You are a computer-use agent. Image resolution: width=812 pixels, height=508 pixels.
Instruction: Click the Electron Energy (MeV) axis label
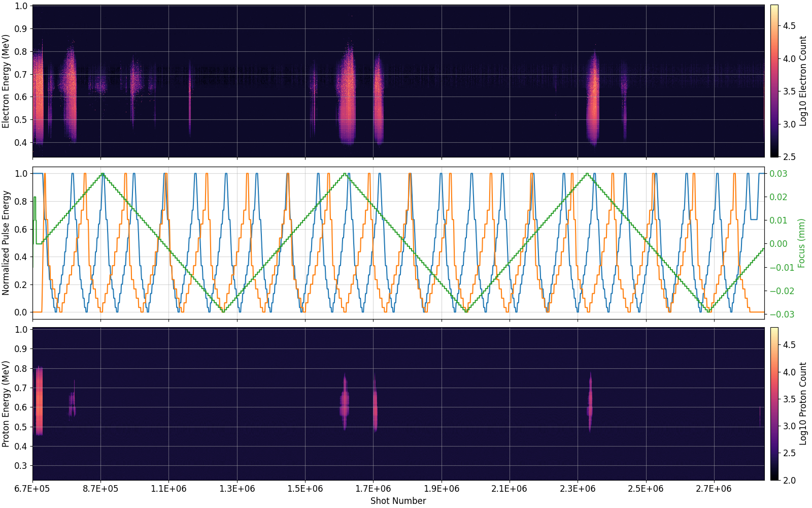tap(6, 81)
